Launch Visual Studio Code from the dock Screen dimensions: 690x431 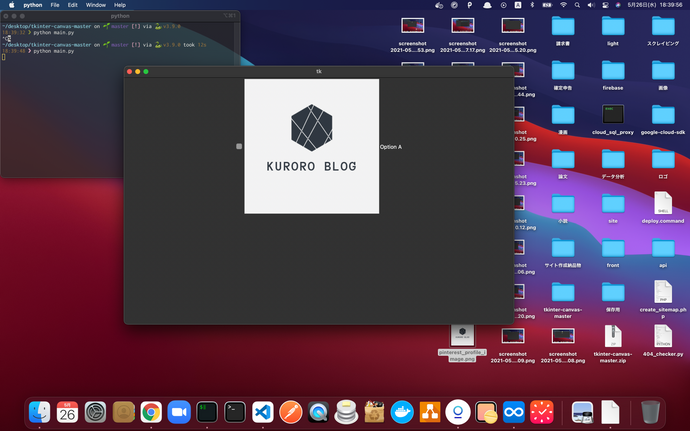(263, 413)
